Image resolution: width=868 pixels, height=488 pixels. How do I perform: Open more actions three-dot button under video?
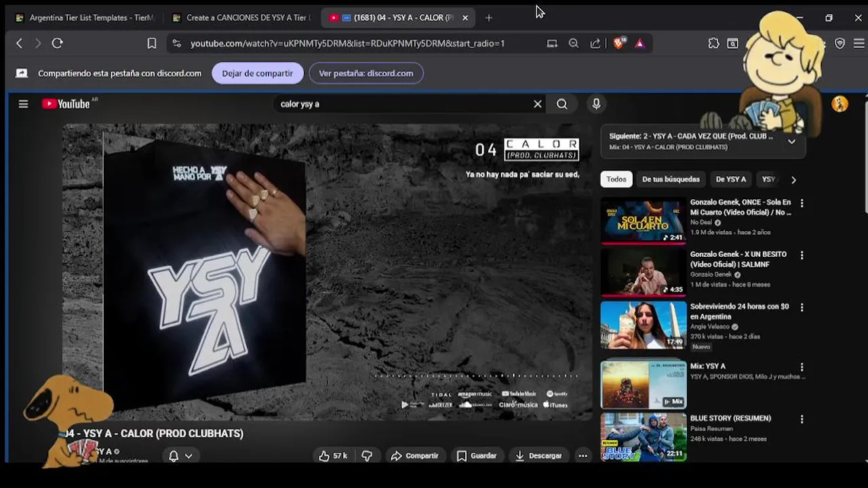pos(583,455)
